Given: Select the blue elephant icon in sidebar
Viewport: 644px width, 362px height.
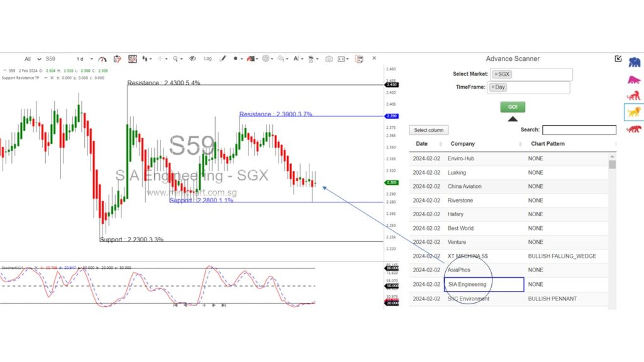Looking at the screenshot, I should tap(634, 62).
